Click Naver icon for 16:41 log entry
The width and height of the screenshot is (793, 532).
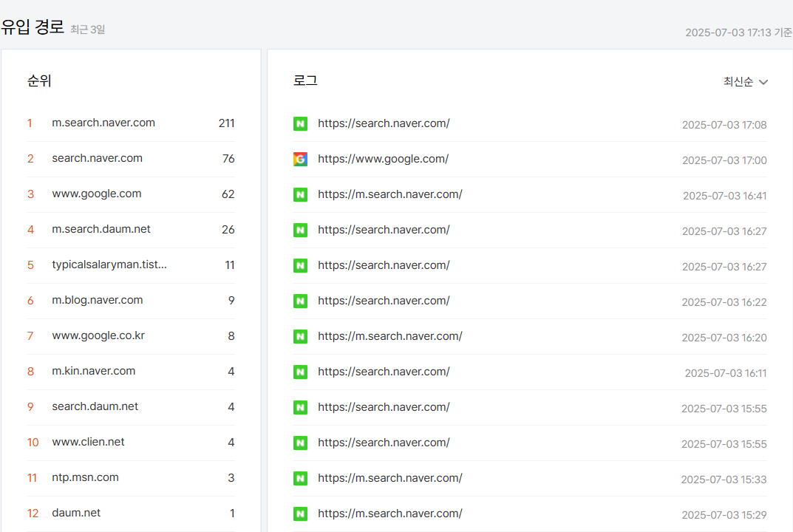click(300, 194)
